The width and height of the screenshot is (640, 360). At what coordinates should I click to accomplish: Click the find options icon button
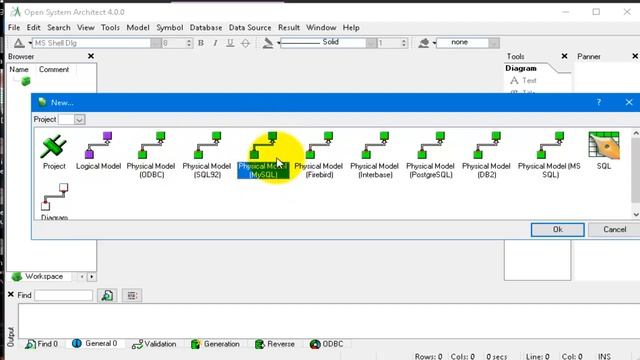132,296
